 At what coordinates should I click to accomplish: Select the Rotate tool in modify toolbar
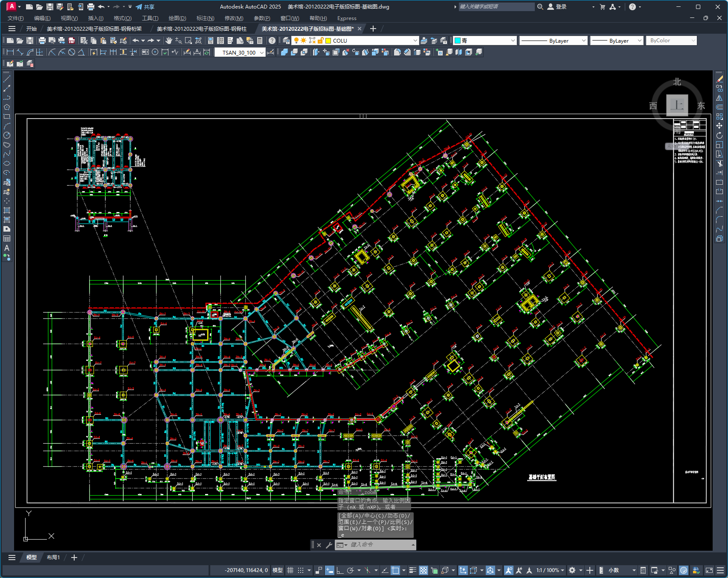[719, 135]
